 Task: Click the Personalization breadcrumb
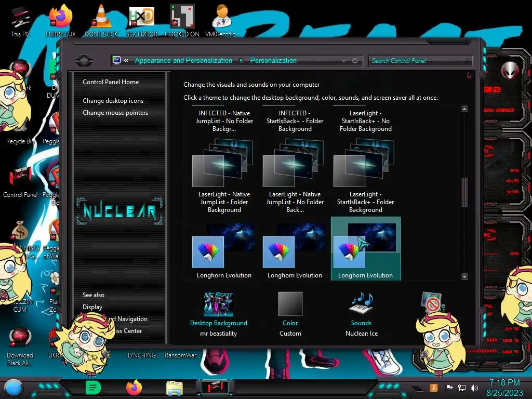click(273, 60)
